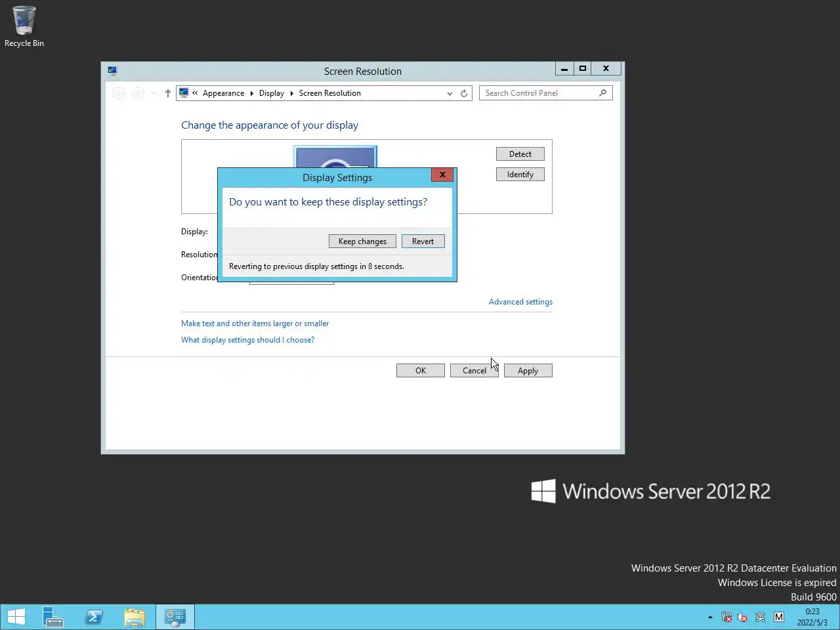This screenshot has height=630, width=840.
Task: Click the IME mode M icon
Action: [779, 617]
